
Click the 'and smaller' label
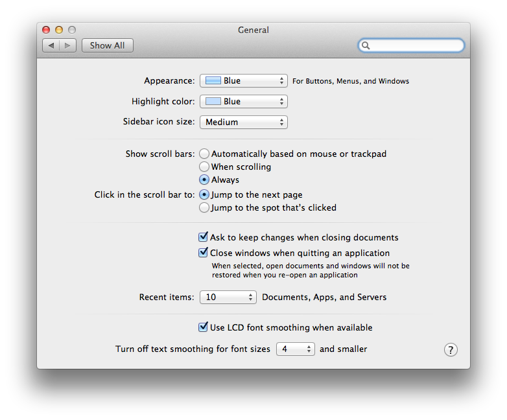(344, 349)
